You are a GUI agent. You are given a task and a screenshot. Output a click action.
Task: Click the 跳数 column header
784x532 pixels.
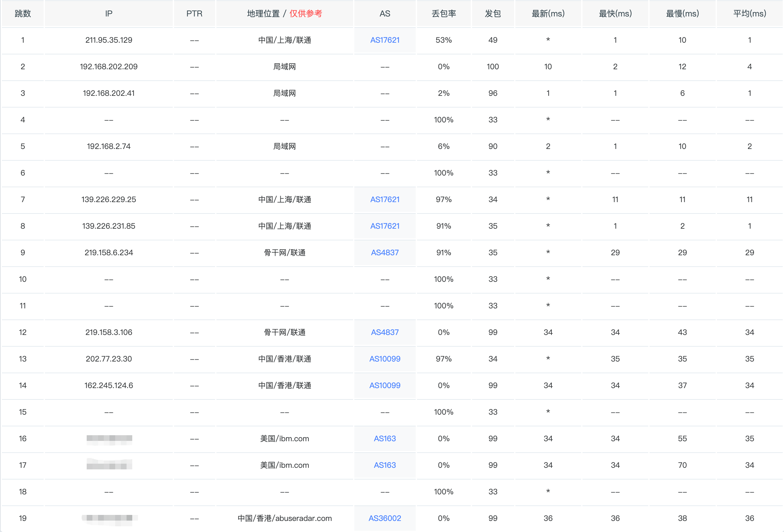pyautogui.click(x=22, y=14)
